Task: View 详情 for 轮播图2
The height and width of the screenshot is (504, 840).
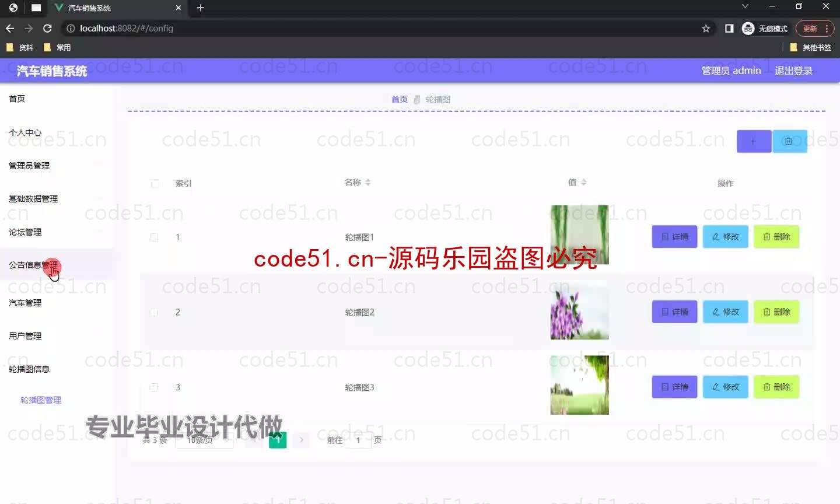Action: (674, 311)
